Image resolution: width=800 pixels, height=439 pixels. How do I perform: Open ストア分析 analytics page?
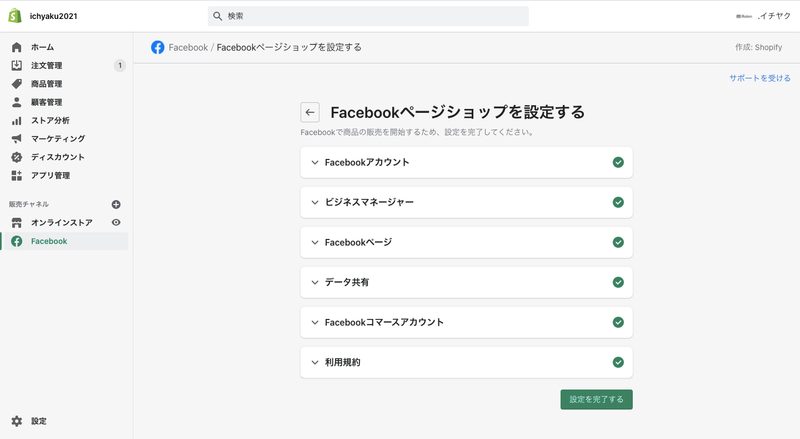[50, 120]
